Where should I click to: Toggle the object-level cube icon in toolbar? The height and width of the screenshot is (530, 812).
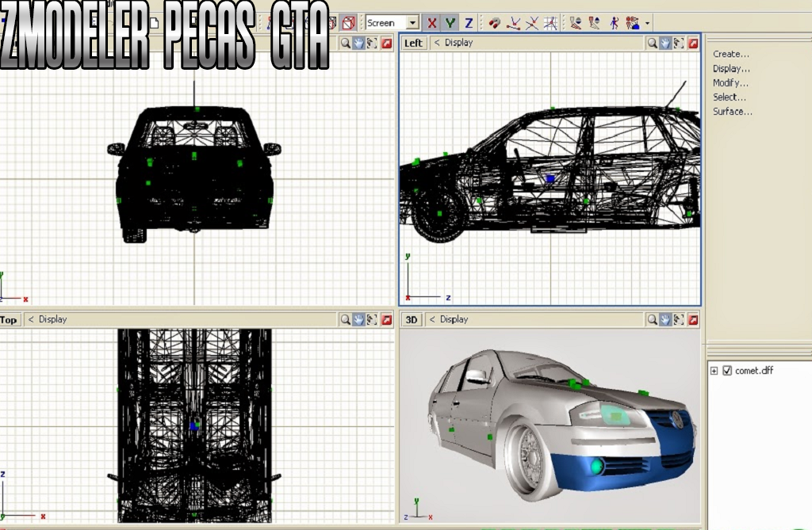pyautogui.click(x=349, y=23)
